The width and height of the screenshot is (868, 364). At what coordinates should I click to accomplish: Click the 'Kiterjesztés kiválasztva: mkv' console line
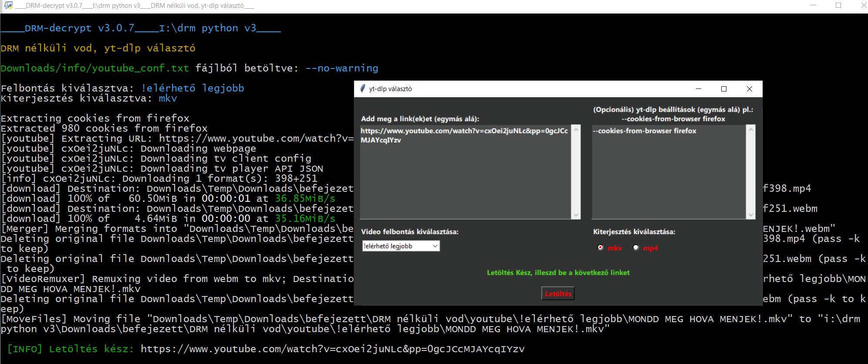[x=89, y=99]
